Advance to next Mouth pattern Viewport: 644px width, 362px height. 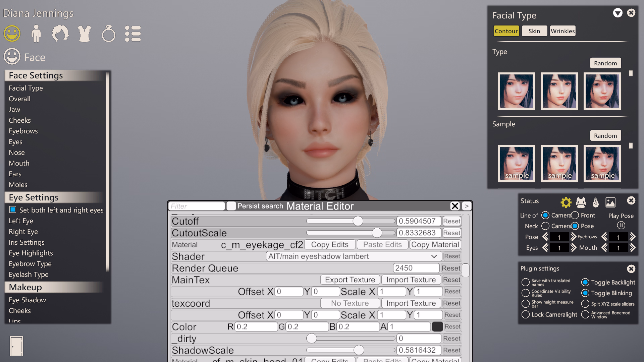point(632,248)
